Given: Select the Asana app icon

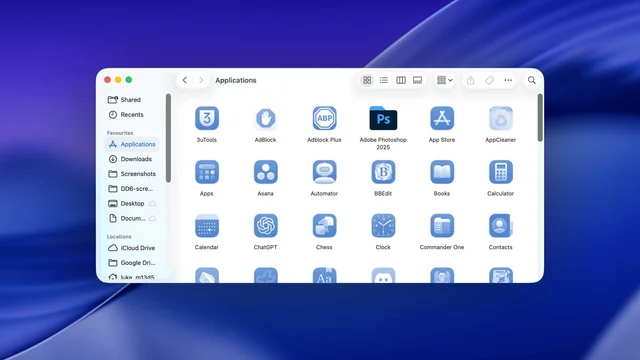Looking at the screenshot, I should [x=265, y=172].
